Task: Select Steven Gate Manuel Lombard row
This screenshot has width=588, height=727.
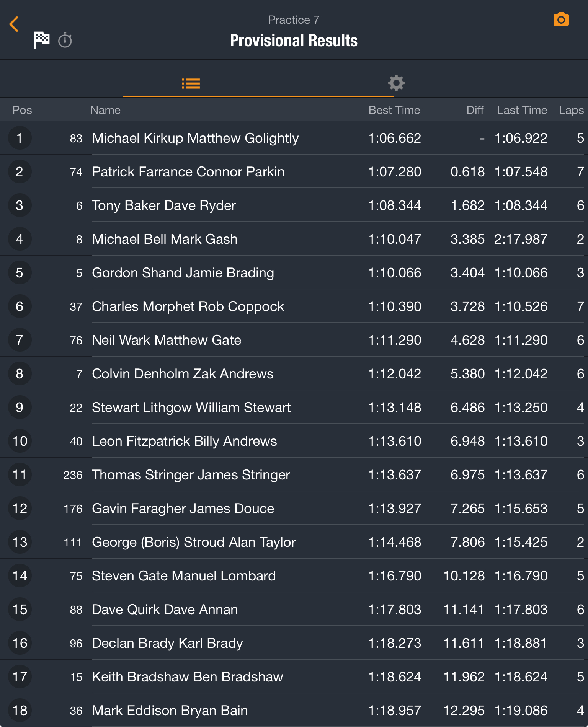Action: (x=294, y=576)
